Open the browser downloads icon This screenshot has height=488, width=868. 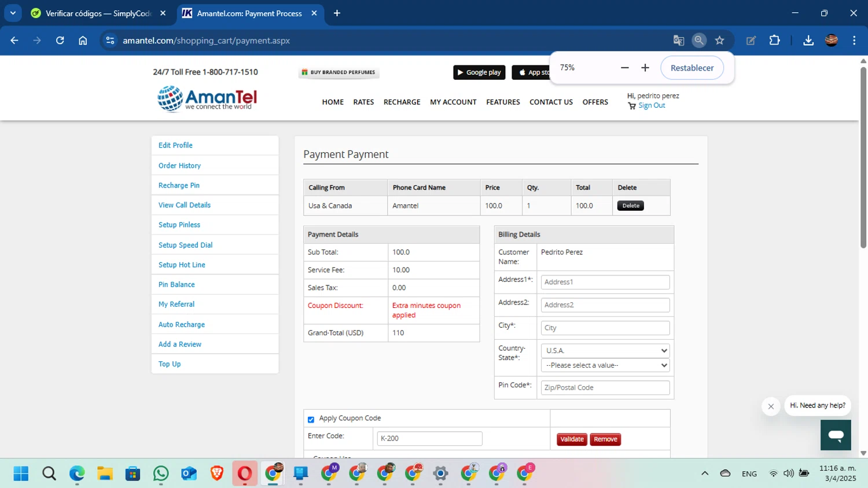808,41
